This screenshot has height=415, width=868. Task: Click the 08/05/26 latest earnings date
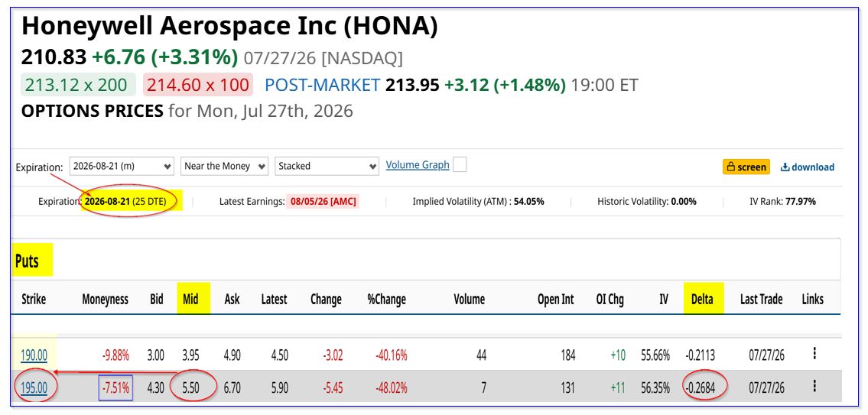coord(323,202)
